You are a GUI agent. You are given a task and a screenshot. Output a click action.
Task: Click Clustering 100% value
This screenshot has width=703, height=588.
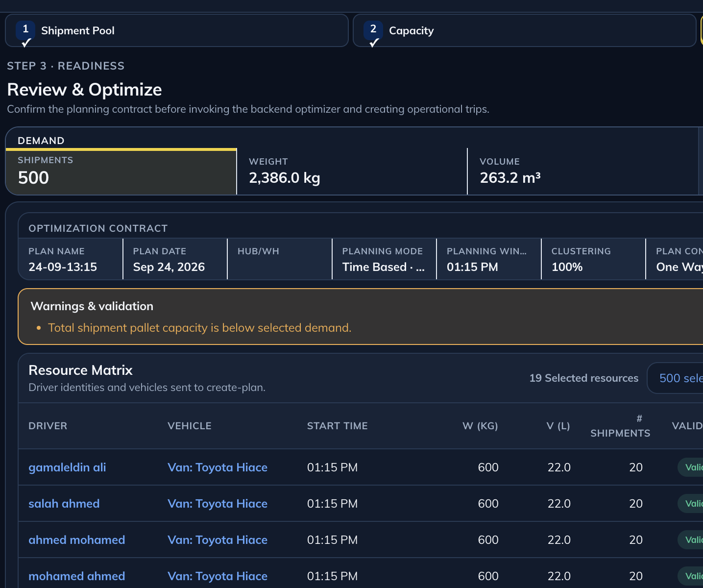[567, 267]
